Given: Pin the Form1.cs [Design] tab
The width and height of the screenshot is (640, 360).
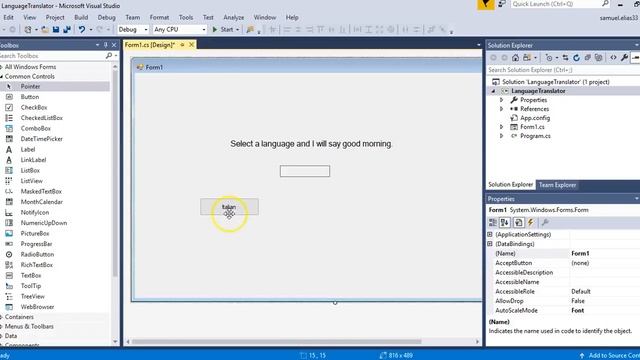Looking at the screenshot, I should [182, 45].
